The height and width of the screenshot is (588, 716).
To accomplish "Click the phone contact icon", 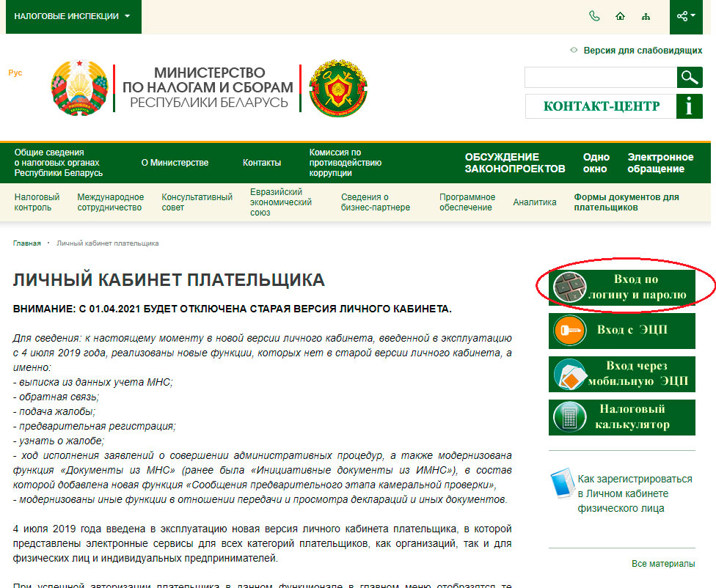I will click(594, 16).
